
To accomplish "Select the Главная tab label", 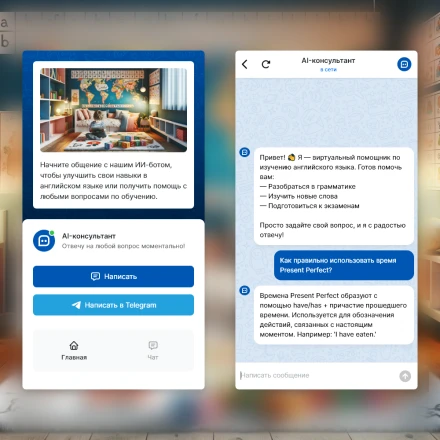I will point(74,357).
